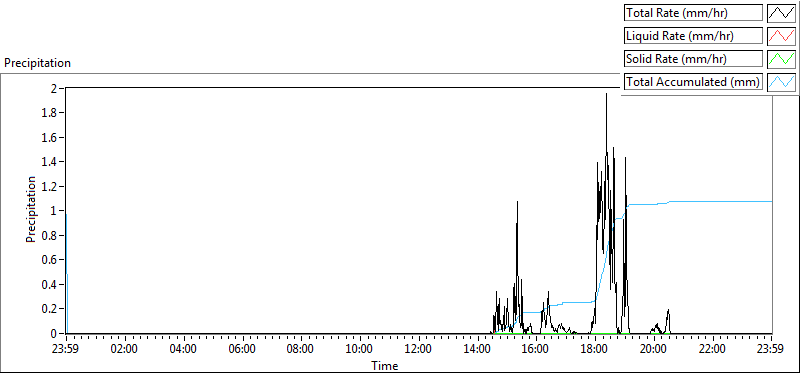Screen dimensions: 800x373
Task: Click the 20:00 time axis label
Action: pos(654,350)
